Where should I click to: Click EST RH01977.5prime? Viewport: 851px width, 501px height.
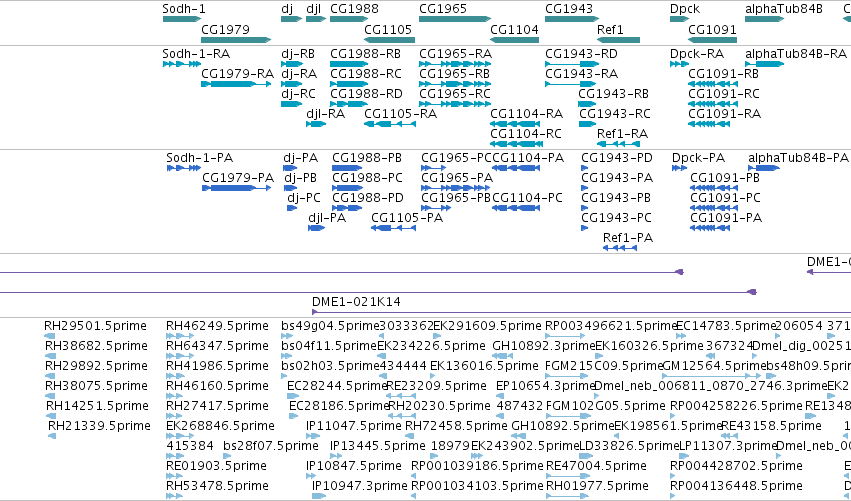(597, 486)
